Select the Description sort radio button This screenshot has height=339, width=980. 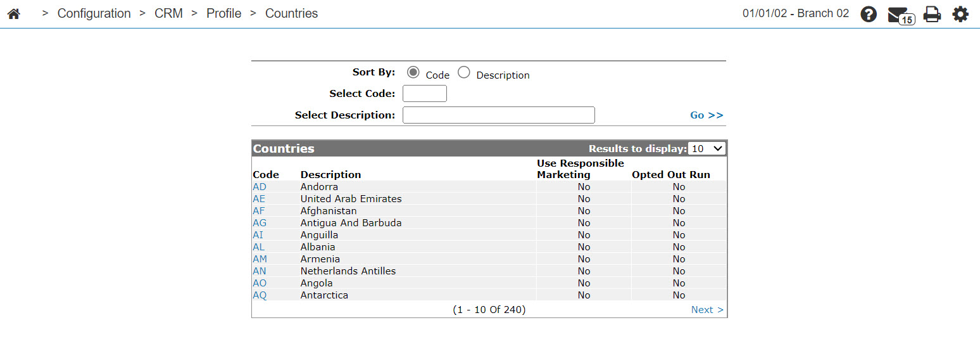point(464,72)
